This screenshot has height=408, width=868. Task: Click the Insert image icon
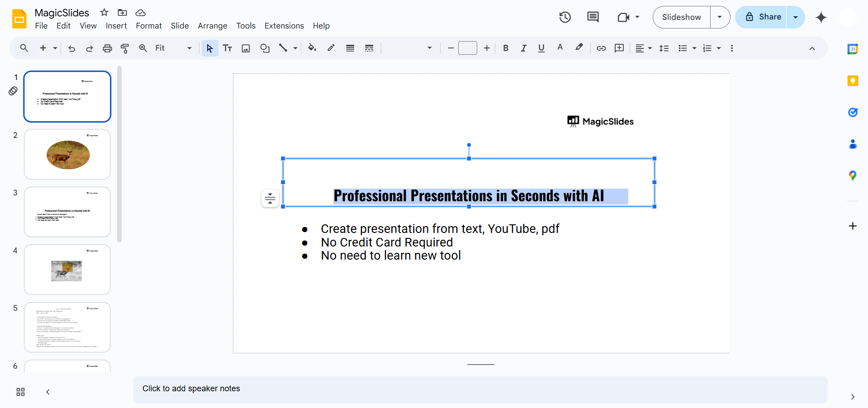[246, 48]
